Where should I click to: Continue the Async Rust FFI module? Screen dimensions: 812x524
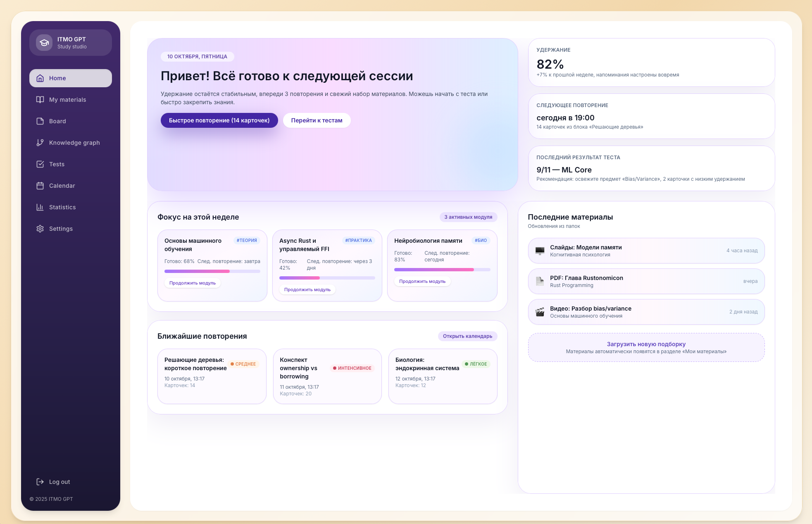point(307,290)
